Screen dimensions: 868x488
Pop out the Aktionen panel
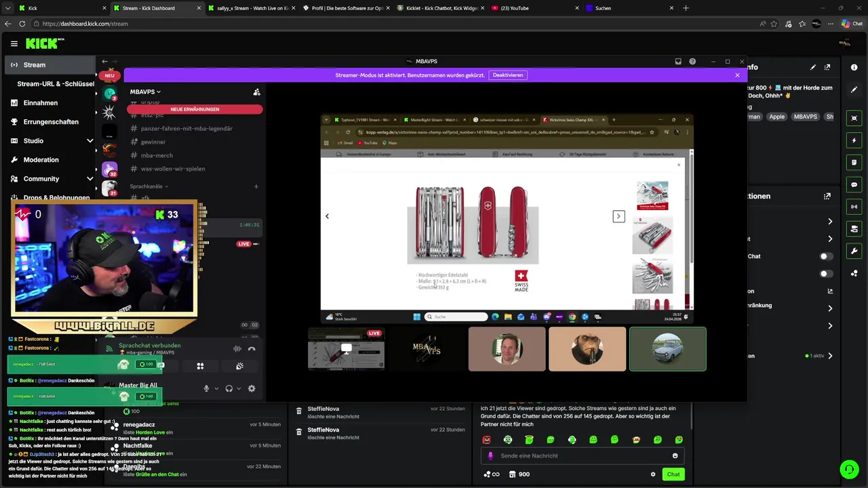coord(827,196)
